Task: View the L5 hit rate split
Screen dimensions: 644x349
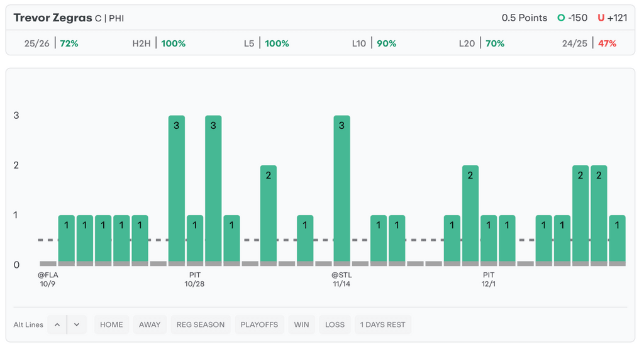Action: pyautogui.click(x=266, y=43)
